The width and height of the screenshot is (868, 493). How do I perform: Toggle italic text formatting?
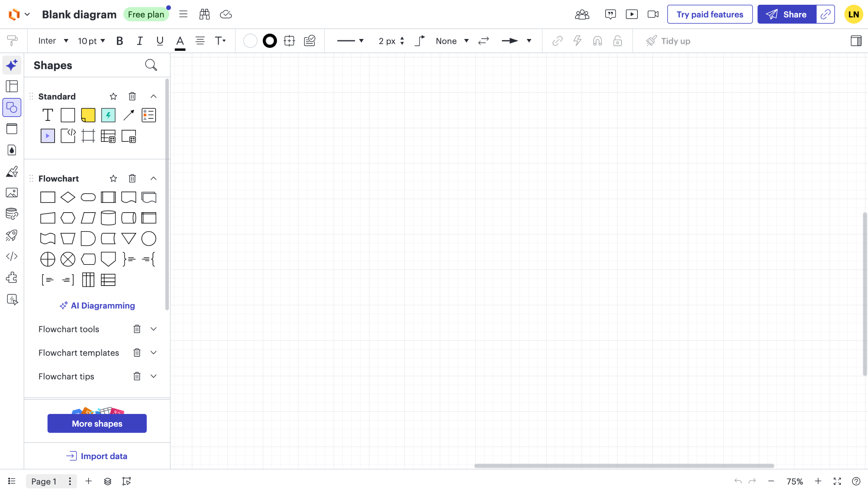pos(139,41)
